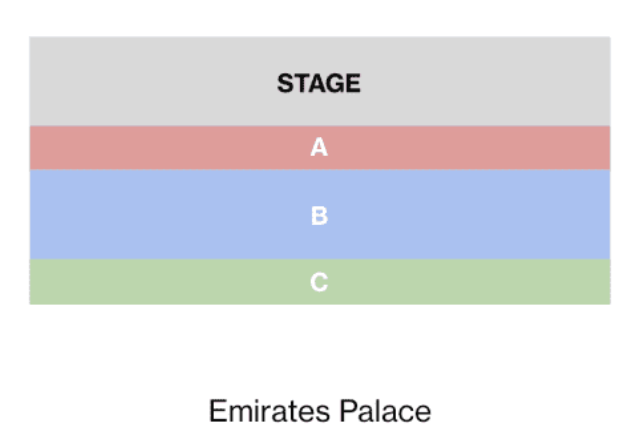Image resolution: width=644 pixels, height=448 pixels.
Task: Click the white letter C label
Action: (319, 283)
